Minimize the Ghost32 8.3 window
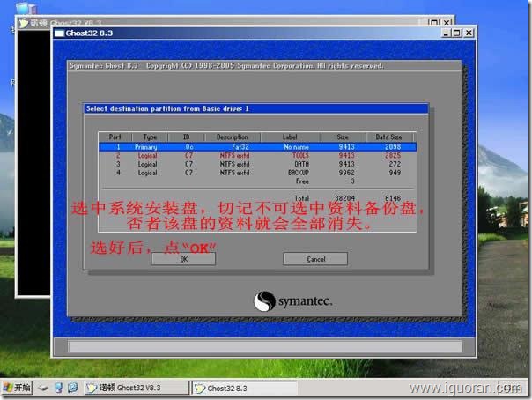This screenshot has height=400, width=532. [448, 33]
